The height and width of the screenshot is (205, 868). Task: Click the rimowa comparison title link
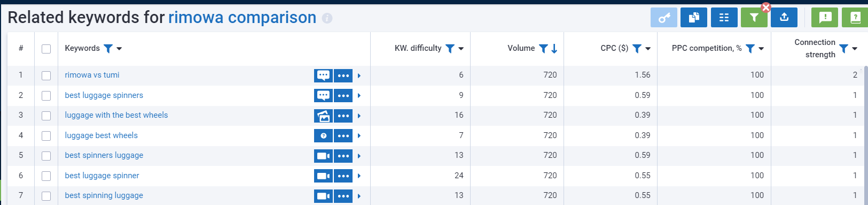pyautogui.click(x=243, y=17)
